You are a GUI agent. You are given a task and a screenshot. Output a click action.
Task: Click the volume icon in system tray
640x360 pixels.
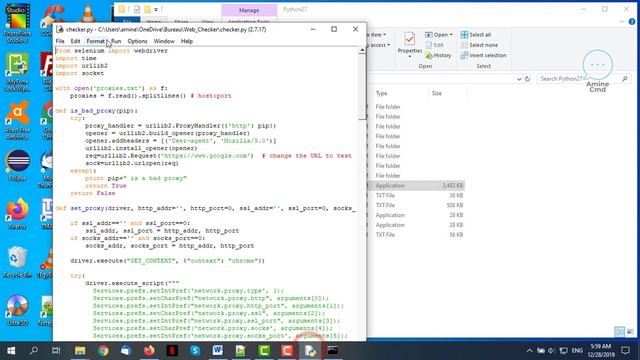click(551, 351)
